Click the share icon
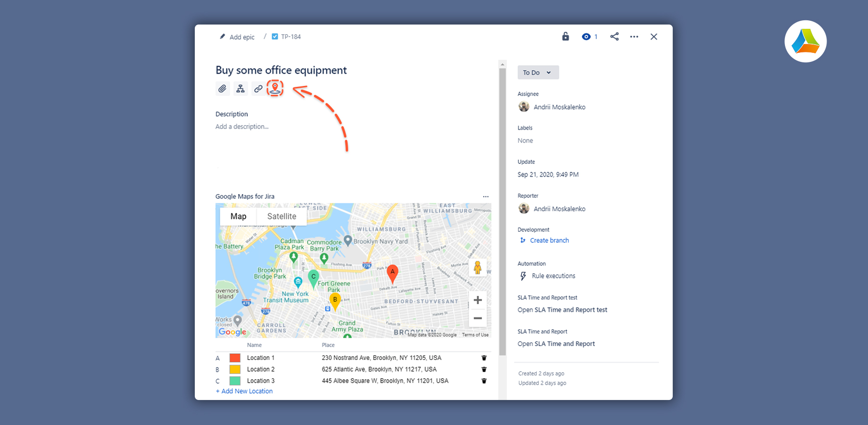Viewport: 868px width, 425px height. click(614, 36)
